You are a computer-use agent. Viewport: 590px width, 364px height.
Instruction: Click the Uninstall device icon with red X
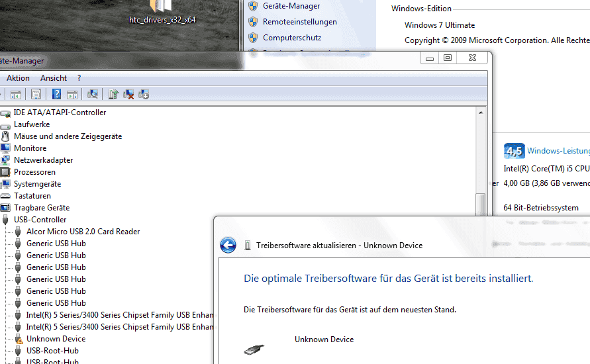pos(128,95)
